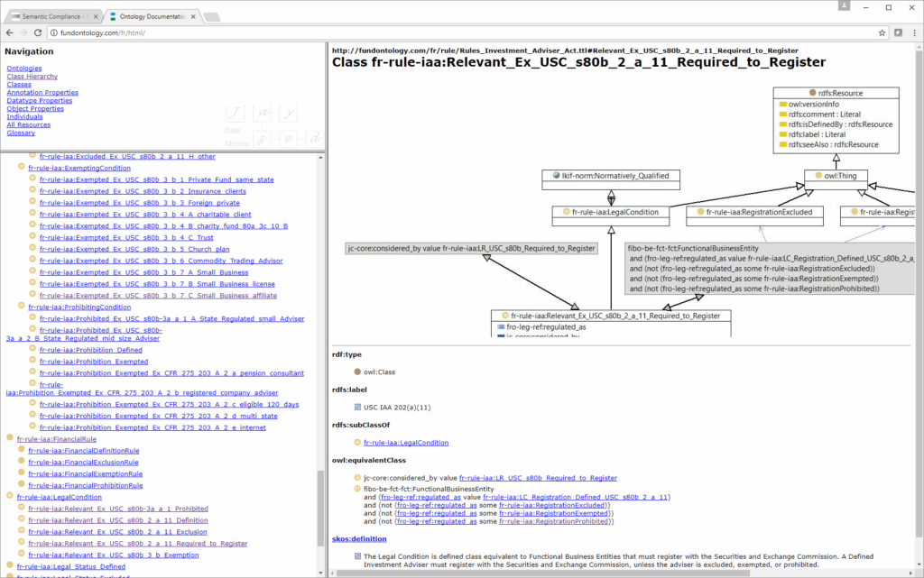Select Relevant_Ex_USC_s80b_2_a_11_Exclusion class
This screenshot has height=578, width=924.
(x=118, y=532)
